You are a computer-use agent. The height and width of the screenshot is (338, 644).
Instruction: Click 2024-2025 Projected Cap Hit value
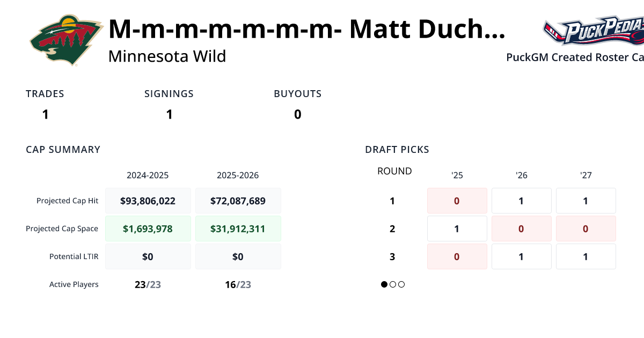(148, 201)
